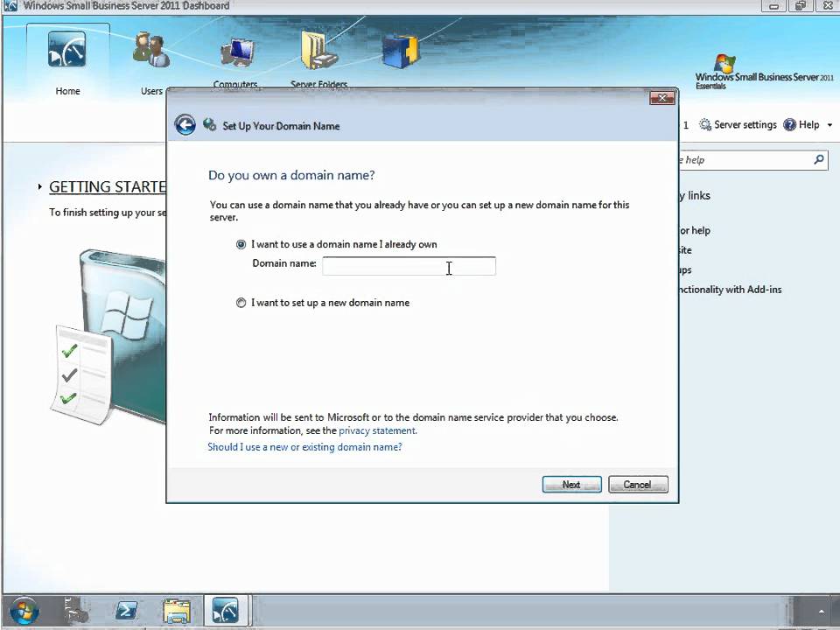840x630 pixels.
Task: Open the Add-ins puzzle box icon
Action: click(x=401, y=52)
